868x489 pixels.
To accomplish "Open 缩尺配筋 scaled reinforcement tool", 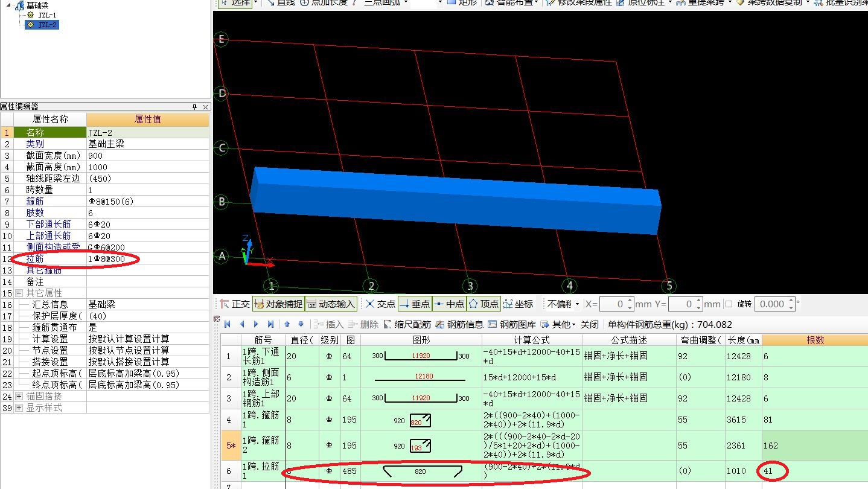I will [407, 324].
